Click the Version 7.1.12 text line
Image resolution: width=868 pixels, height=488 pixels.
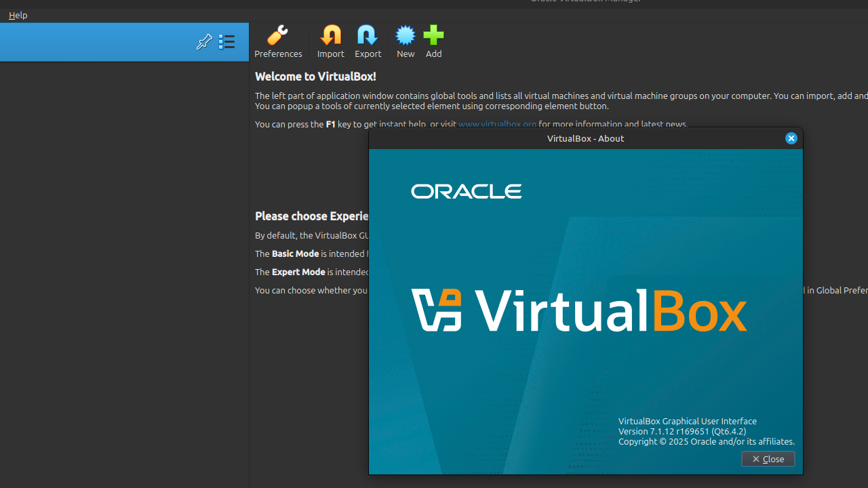click(682, 431)
